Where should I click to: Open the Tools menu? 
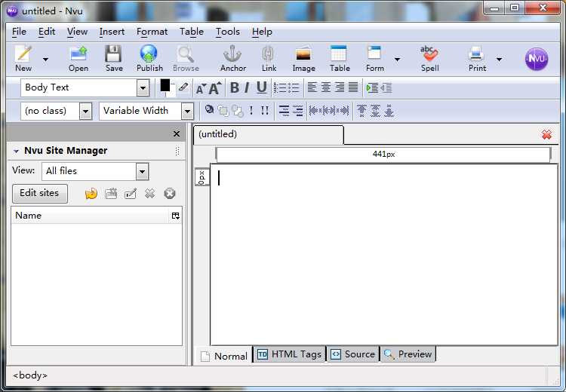228,32
